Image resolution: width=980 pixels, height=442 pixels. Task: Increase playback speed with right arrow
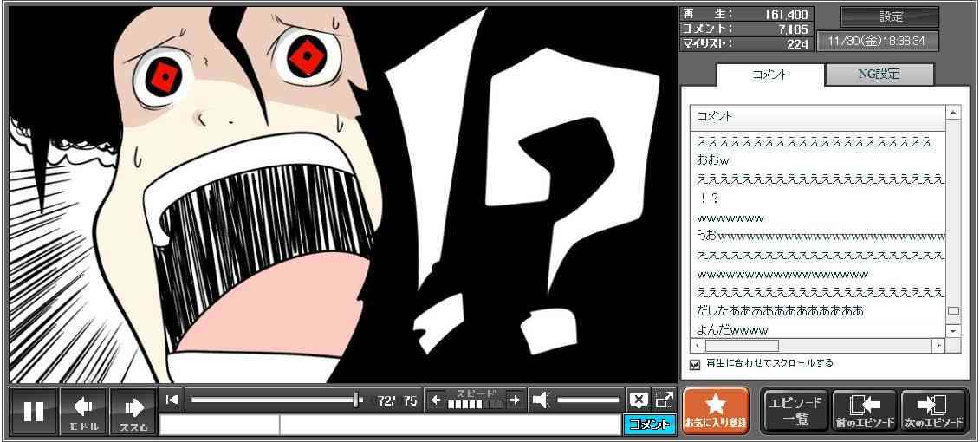pos(515,400)
